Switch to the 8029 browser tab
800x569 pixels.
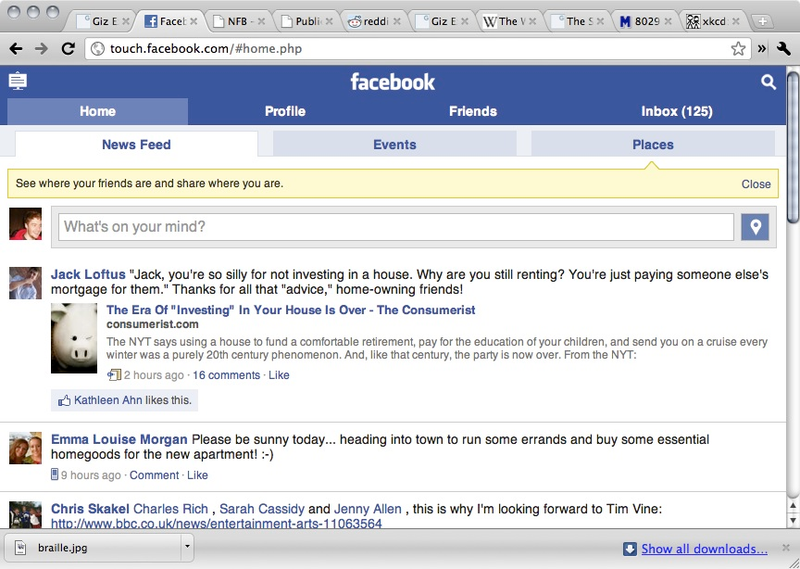(x=645, y=21)
